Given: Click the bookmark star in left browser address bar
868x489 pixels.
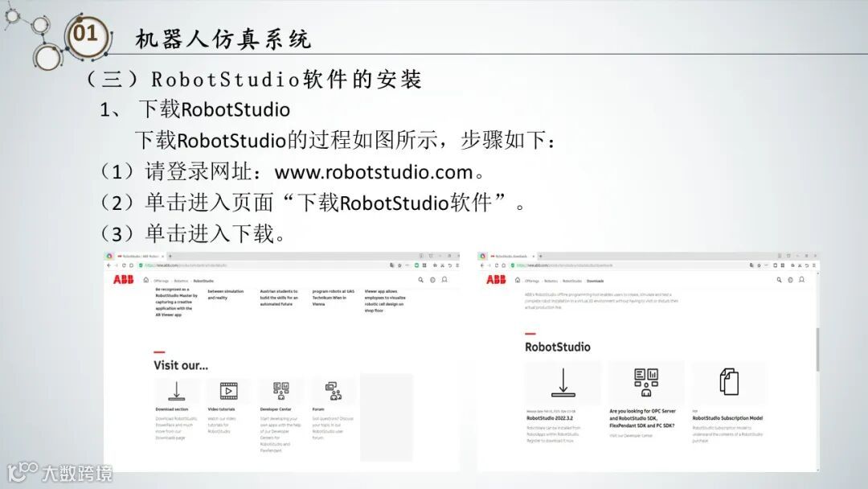Looking at the screenshot, I should (399, 265).
